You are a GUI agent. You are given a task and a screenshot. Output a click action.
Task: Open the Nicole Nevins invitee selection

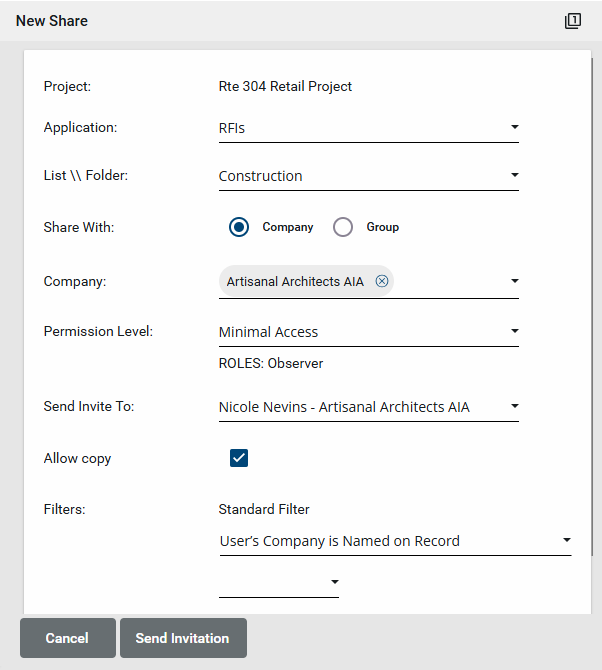360,407
